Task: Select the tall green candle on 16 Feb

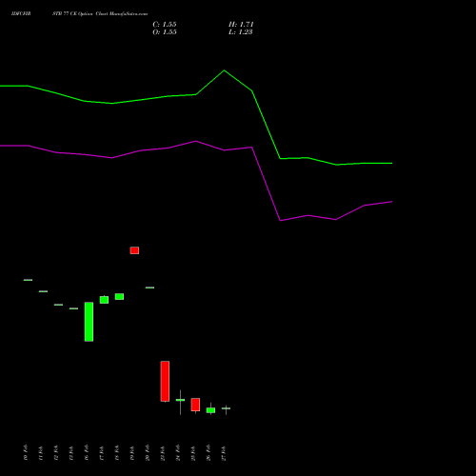Action: pyautogui.click(x=89, y=322)
